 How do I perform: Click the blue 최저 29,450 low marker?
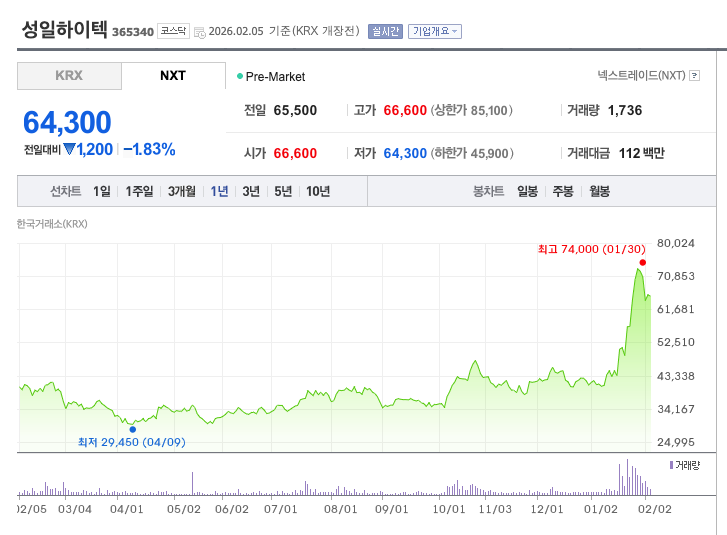pos(133,429)
